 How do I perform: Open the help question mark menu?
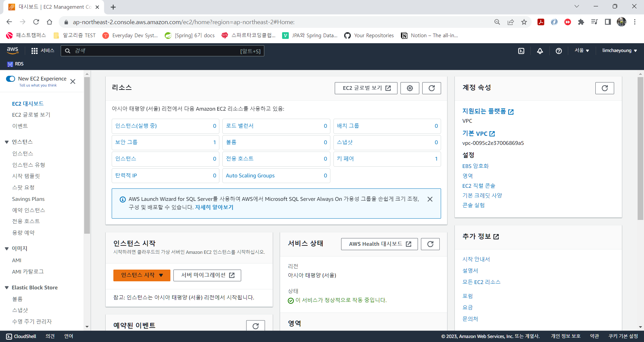click(x=559, y=51)
